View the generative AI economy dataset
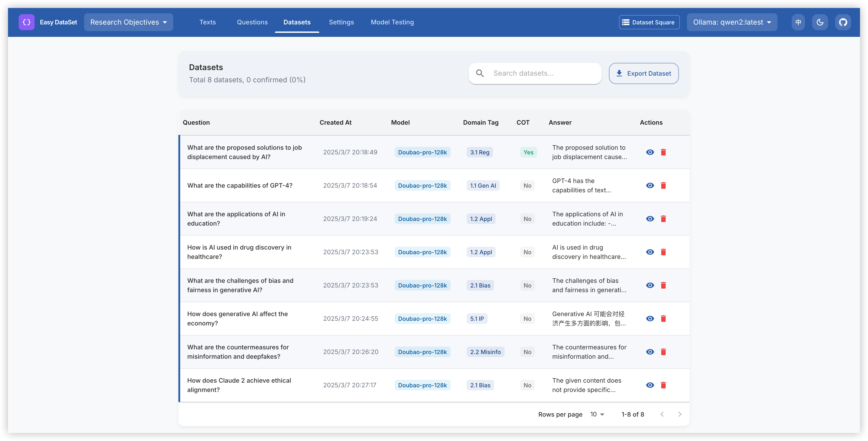Viewport: 868px width, 441px height. (650, 319)
